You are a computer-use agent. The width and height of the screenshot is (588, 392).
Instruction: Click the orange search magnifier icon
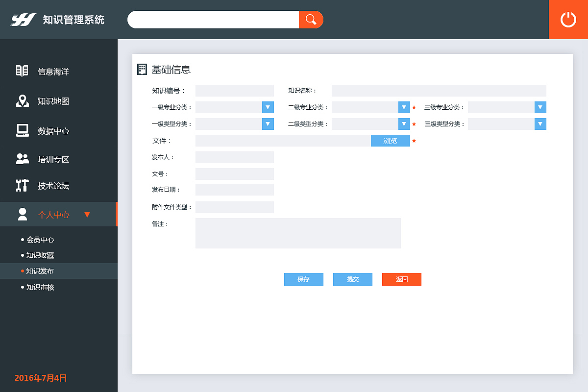[311, 20]
